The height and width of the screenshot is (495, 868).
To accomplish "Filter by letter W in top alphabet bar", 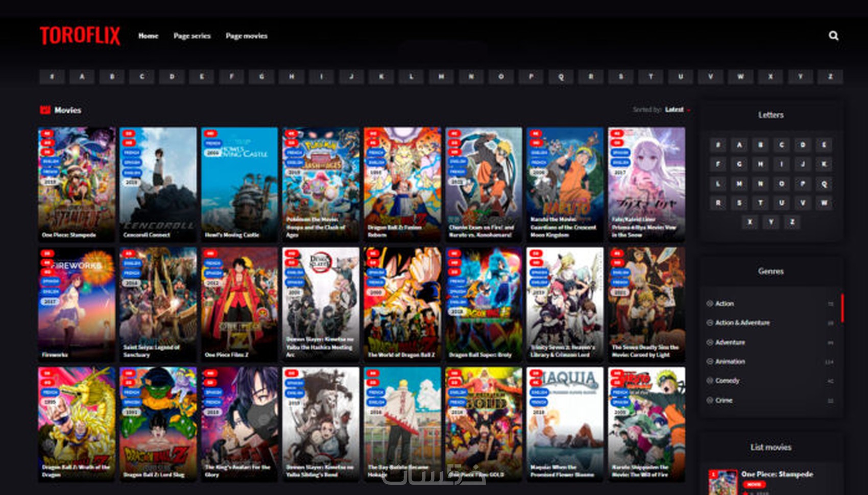I will coord(740,77).
